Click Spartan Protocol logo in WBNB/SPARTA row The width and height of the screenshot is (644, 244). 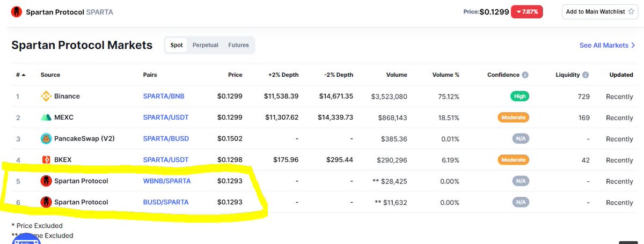pos(46,181)
